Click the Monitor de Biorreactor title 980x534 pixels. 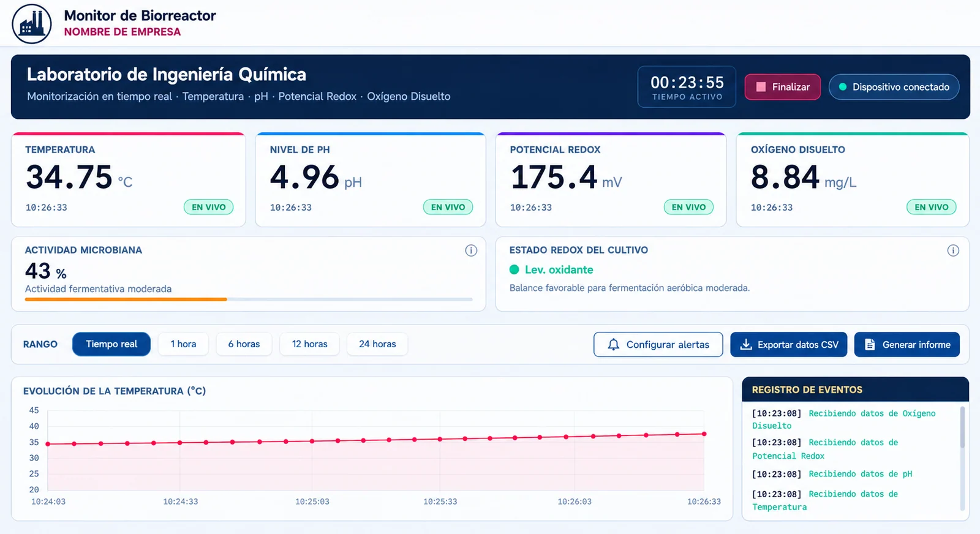pos(140,15)
